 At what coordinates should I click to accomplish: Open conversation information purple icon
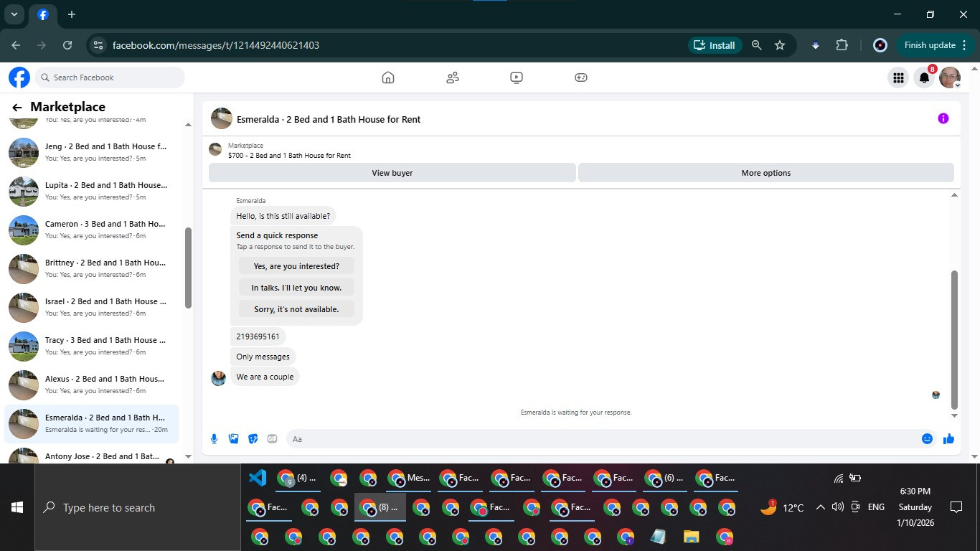click(x=943, y=118)
